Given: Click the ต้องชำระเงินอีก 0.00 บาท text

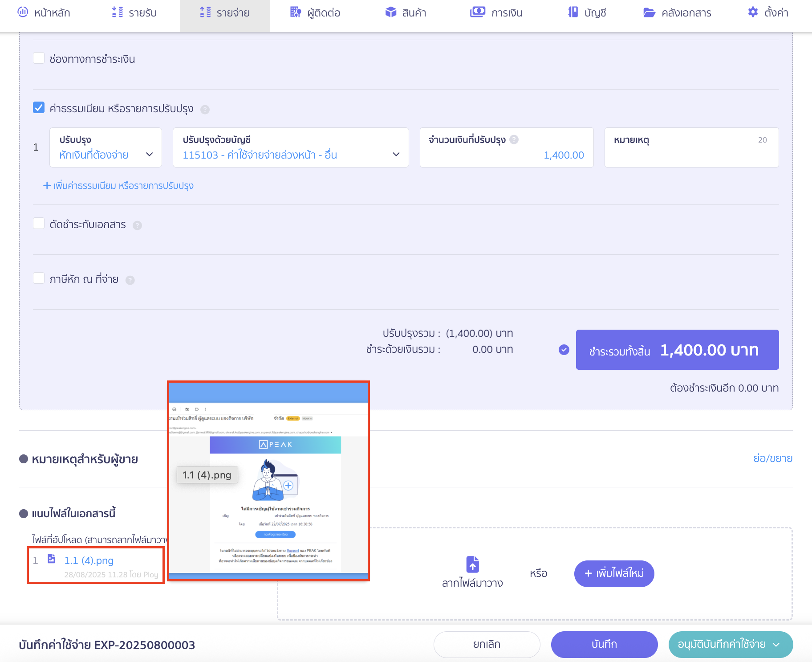Looking at the screenshot, I should [x=724, y=388].
